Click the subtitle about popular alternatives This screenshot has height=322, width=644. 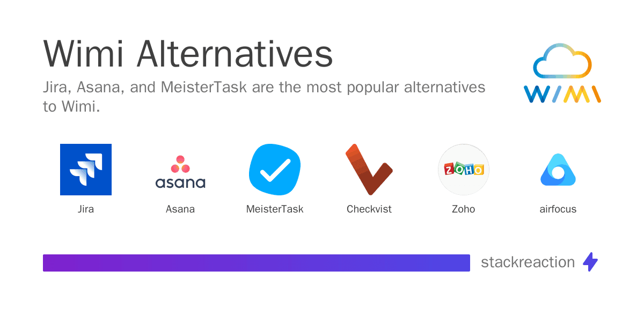click(264, 97)
